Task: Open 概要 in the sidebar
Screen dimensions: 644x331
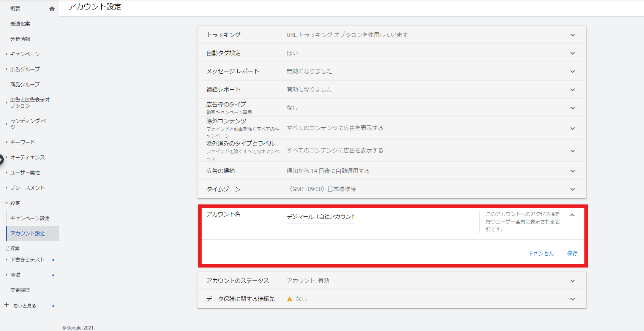Action: [15, 8]
